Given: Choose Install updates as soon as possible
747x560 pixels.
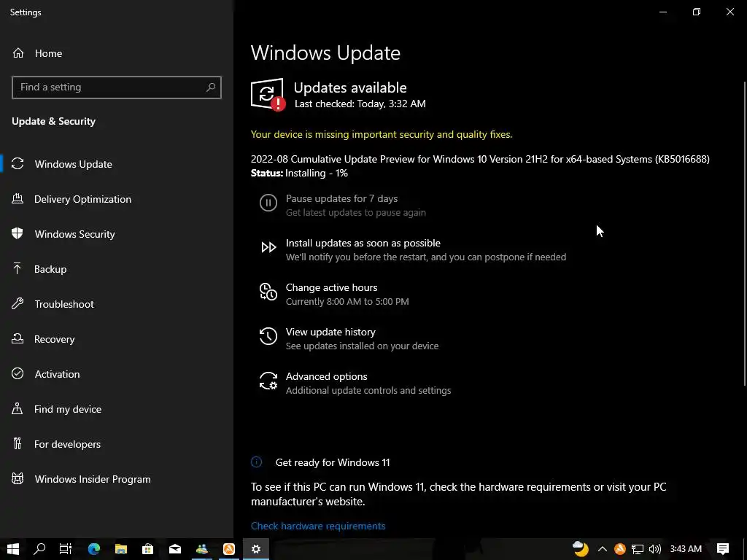Looking at the screenshot, I should (413, 249).
